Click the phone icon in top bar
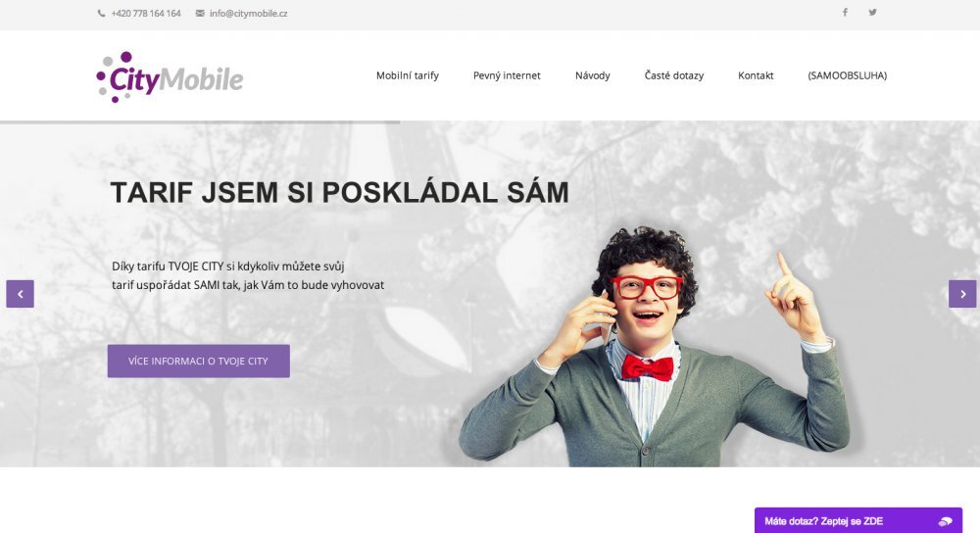The width and height of the screenshot is (980, 533). pyautogui.click(x=101, y=13)
